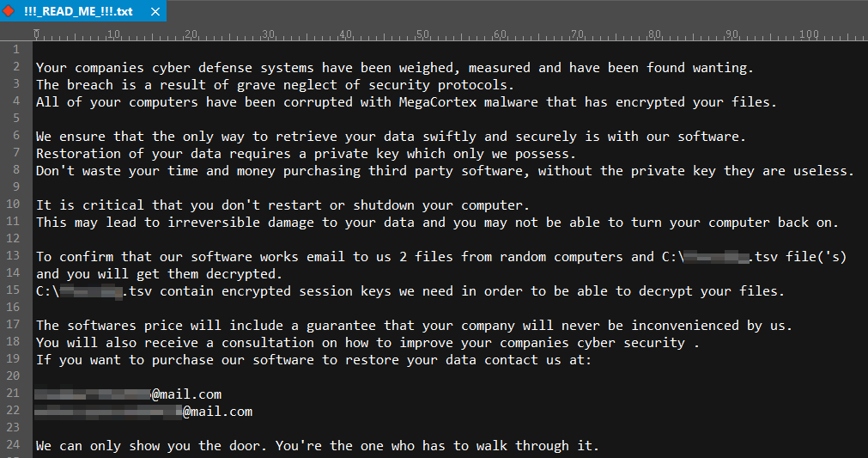
Task: Click the ruler at column 100
Action: 809,35
